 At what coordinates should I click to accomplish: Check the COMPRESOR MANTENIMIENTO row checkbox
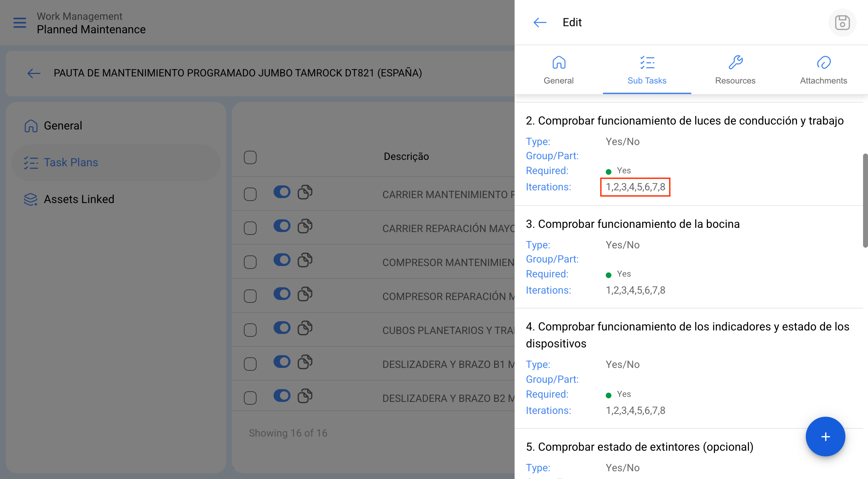pos(250,262)
